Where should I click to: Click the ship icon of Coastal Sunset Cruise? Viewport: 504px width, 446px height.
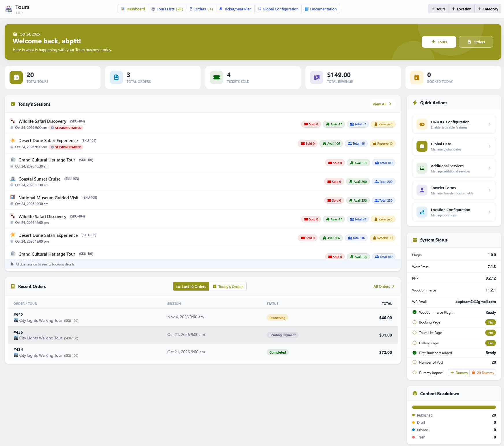coord(13,178)
